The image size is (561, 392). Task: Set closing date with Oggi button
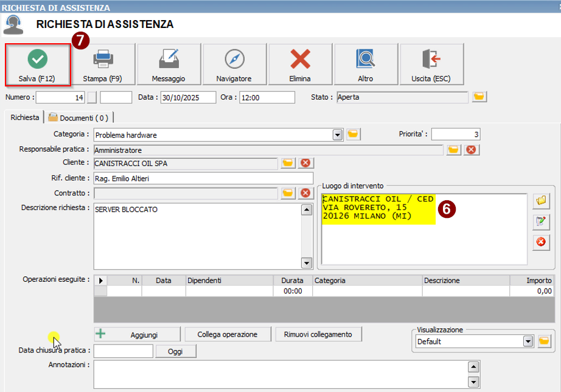(176, 351)
